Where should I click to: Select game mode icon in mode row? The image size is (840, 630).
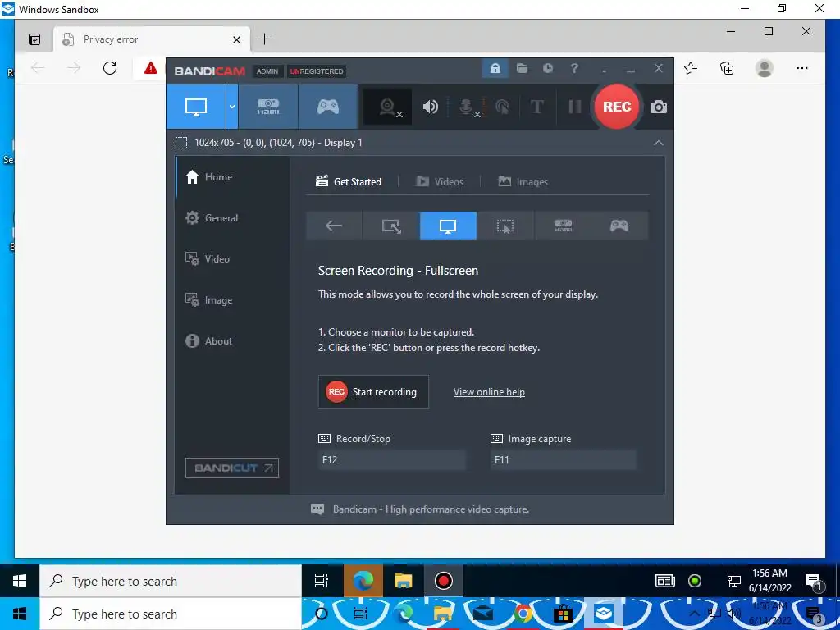[x=619, y=226]
